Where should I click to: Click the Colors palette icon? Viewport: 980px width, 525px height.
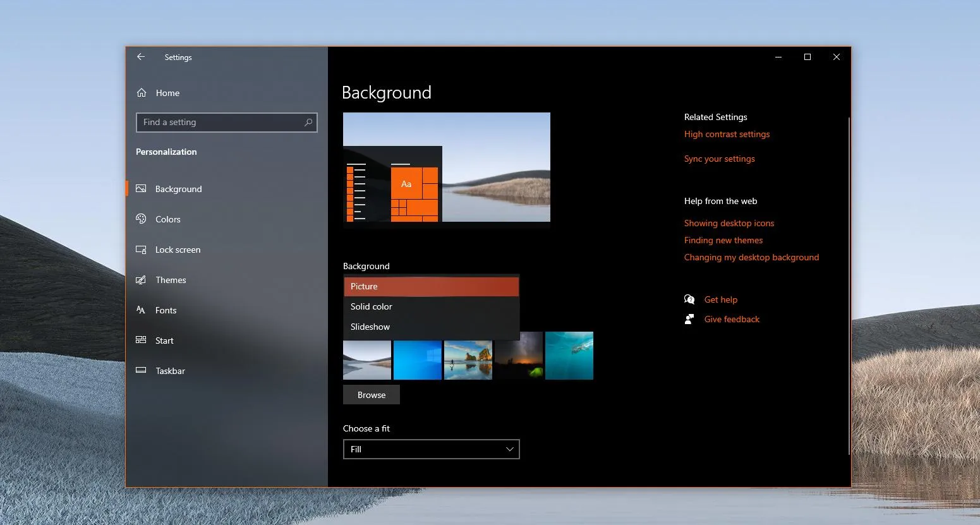point(141,219)
